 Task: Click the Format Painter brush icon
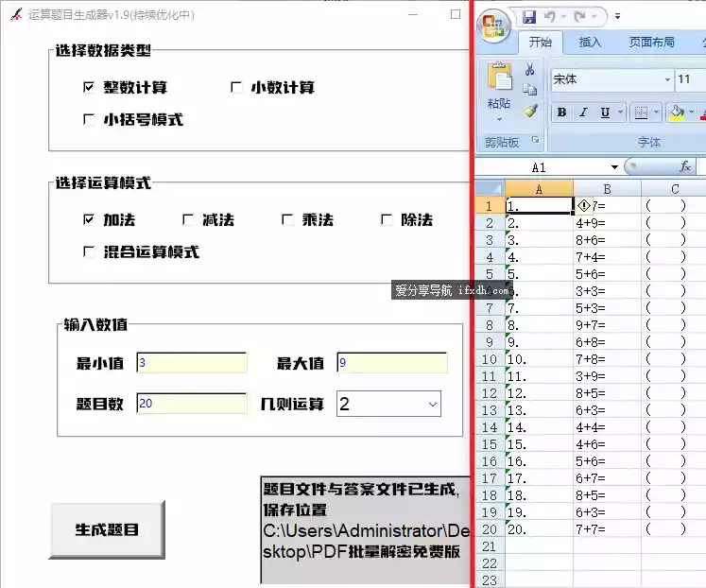[x=530, y=111]
